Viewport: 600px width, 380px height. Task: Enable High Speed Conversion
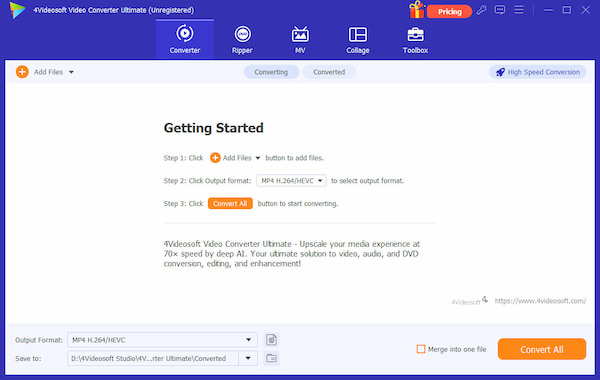coord(538,72)
